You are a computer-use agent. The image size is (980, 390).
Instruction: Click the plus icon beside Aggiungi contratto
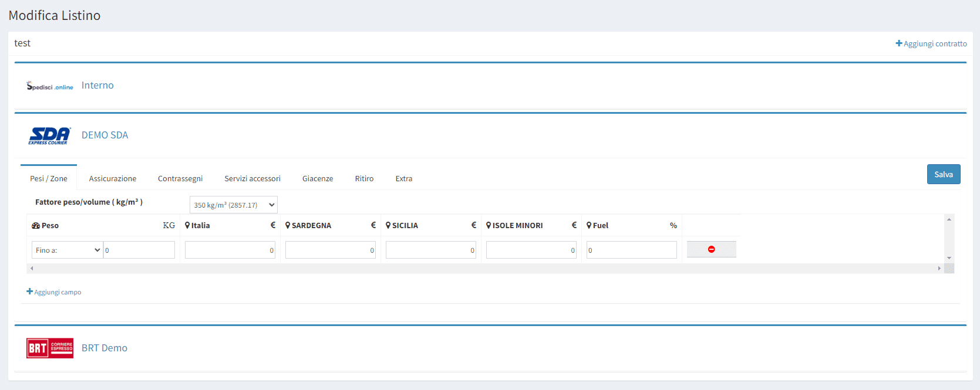point(898,43)
